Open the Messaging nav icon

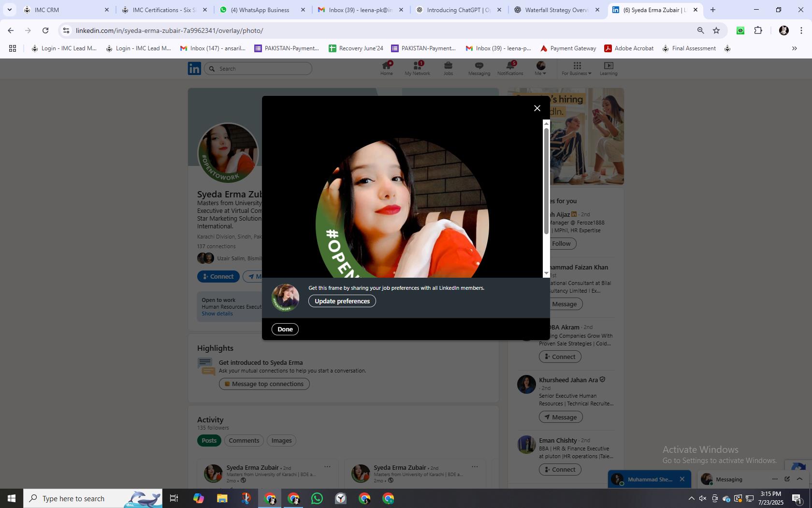[x=479, y=68]
